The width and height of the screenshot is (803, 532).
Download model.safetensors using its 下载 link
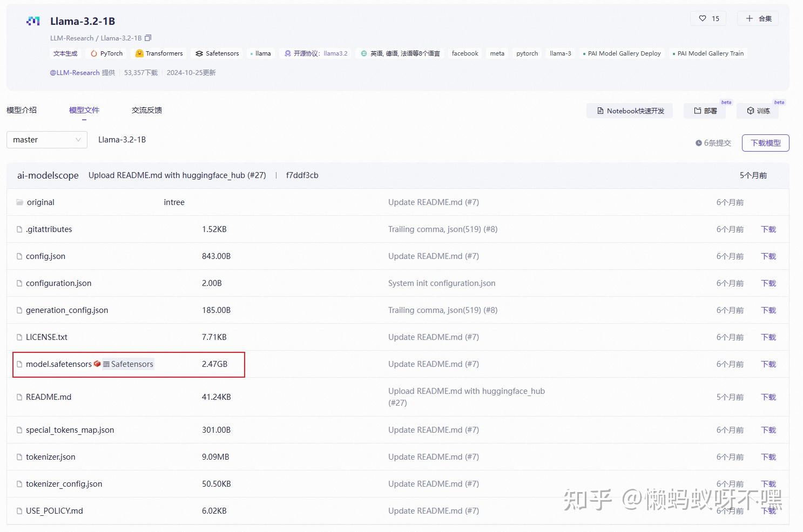coord(768,364)
